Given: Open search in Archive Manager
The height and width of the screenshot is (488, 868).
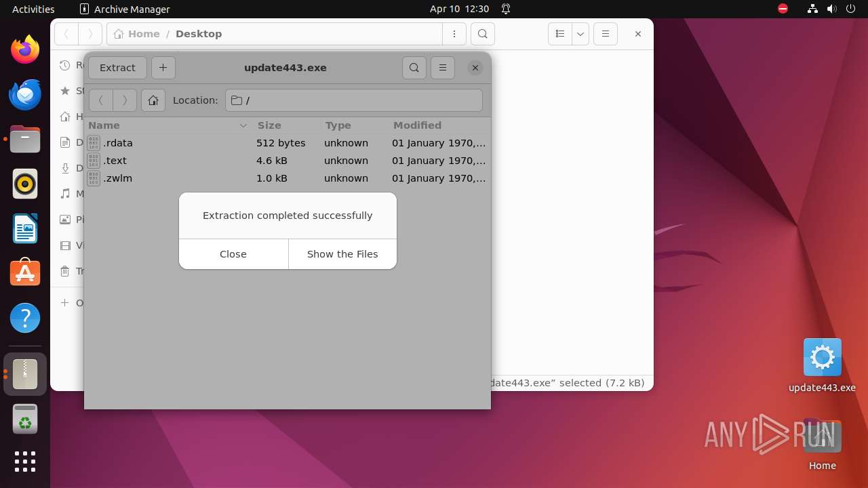Looking at the screenshot, I should [414, 68].
